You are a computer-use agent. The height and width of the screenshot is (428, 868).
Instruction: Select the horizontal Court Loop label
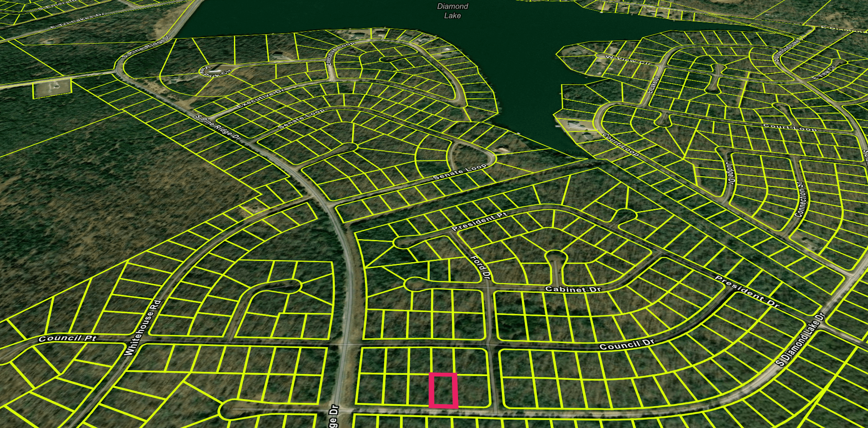point(789,127)
